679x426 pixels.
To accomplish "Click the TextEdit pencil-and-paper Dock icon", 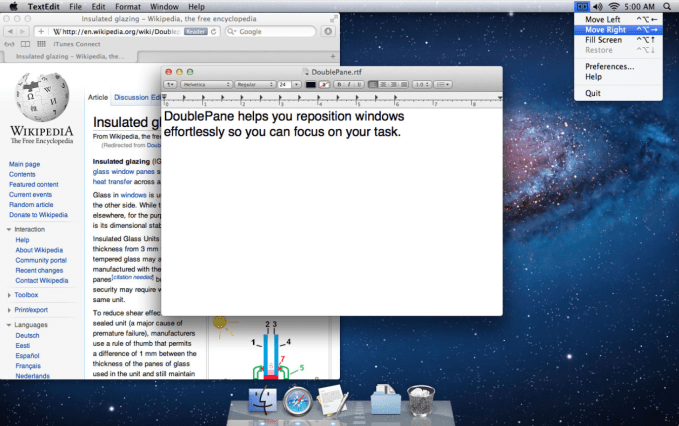I will [x=333, y=402].
